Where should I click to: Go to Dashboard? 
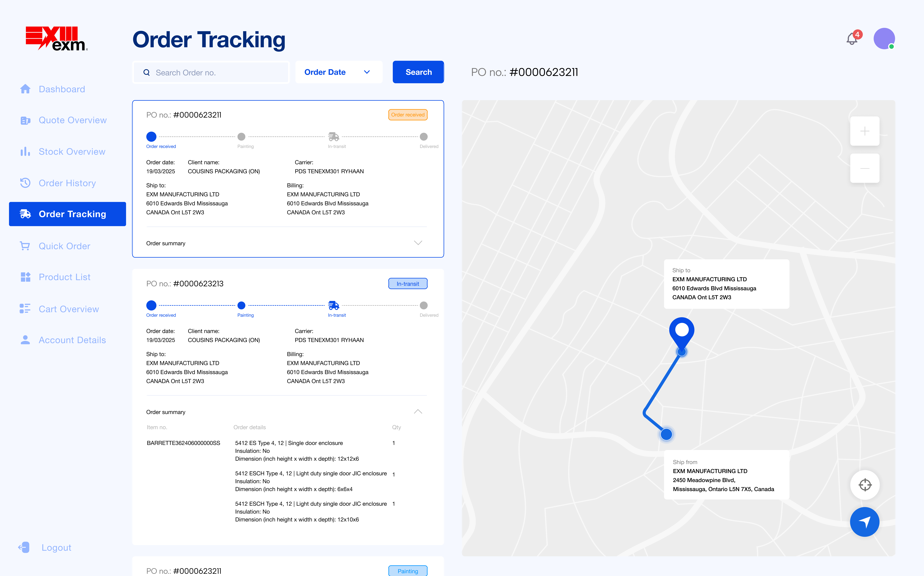(x=62, y=89)
